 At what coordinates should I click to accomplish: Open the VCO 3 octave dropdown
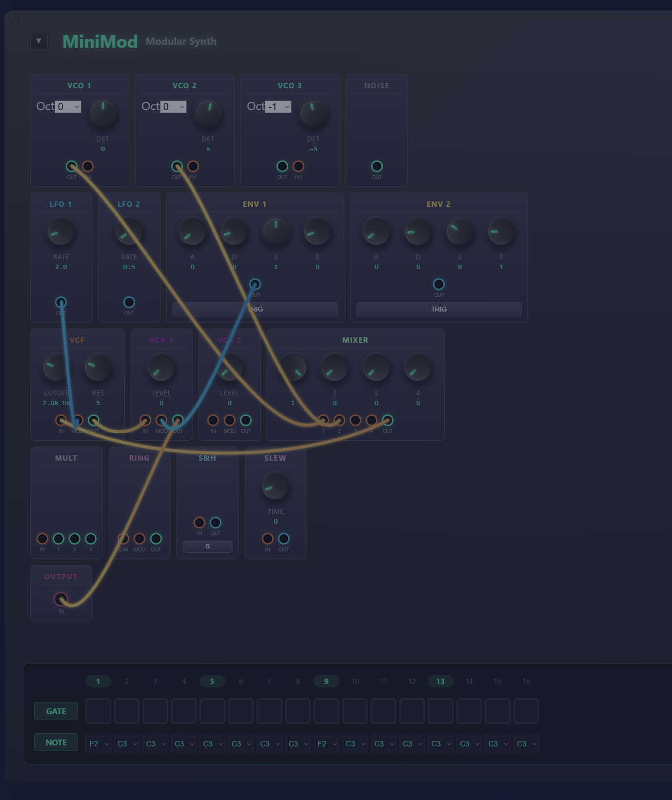[278, 107]
